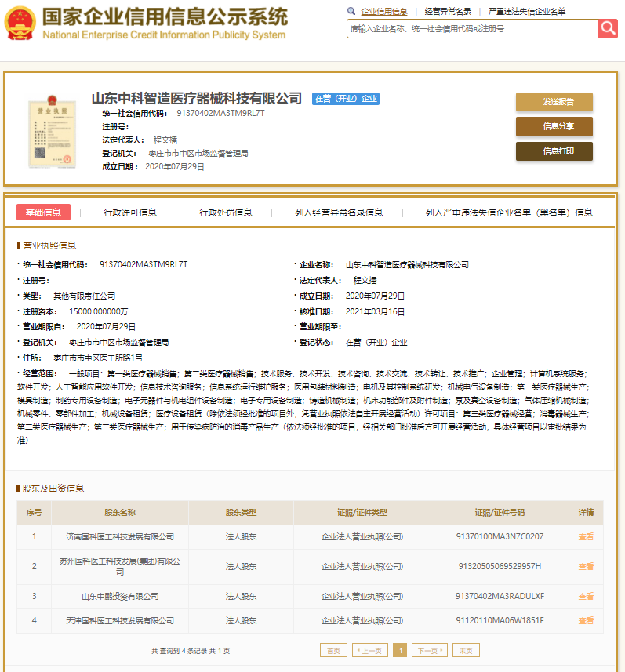Click the 营业执照信息 section heading
The height and width of the screenshot is (672, 625).
tap(49, 245)
